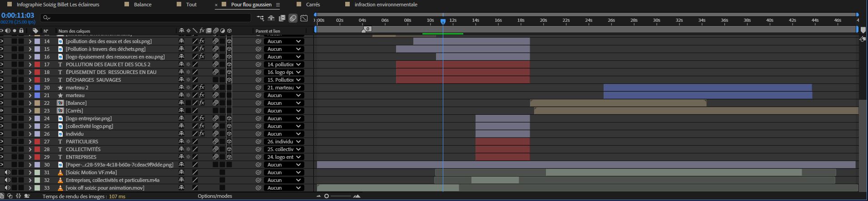
Task: Open the Pour flou gaussien panel menu
Action: [278, 5]
